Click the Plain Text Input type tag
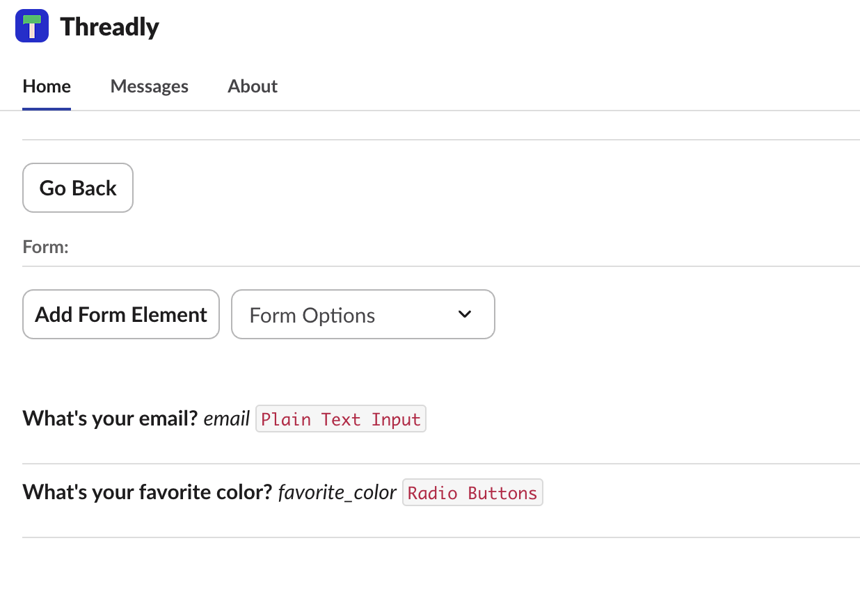Screen dimensions: 860x616 [341, 419]
